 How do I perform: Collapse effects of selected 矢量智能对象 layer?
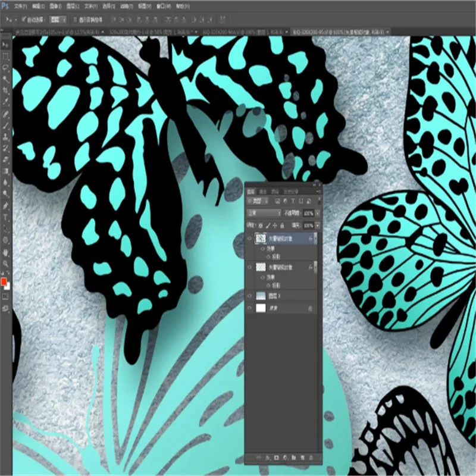(x=315, y=239)
